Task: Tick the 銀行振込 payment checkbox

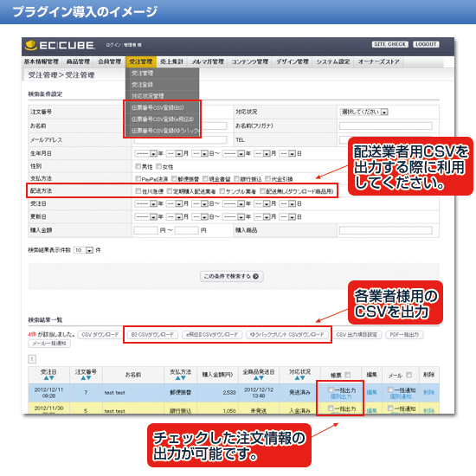Action: [236, 178]
